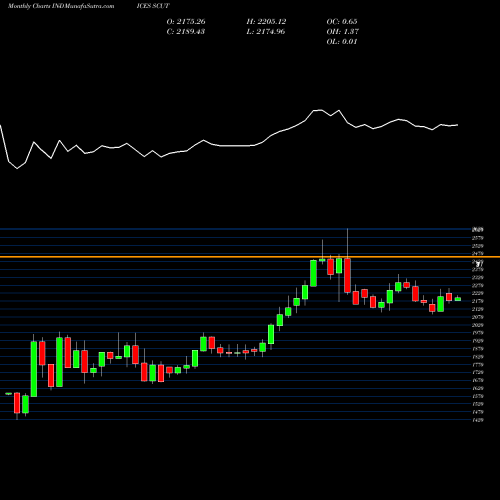Click the tall red candle with longest upper wick
Viewport: 500px width, 500px height.
347,275
